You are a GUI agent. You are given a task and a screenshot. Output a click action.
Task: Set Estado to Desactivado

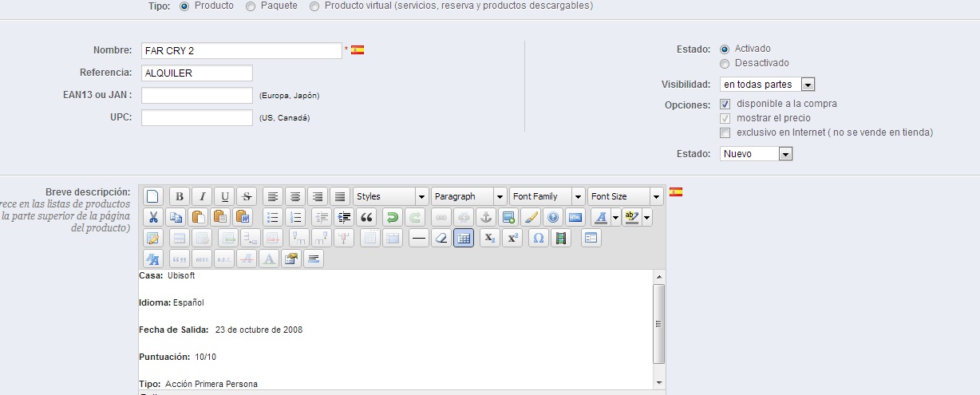click(725, 63)
